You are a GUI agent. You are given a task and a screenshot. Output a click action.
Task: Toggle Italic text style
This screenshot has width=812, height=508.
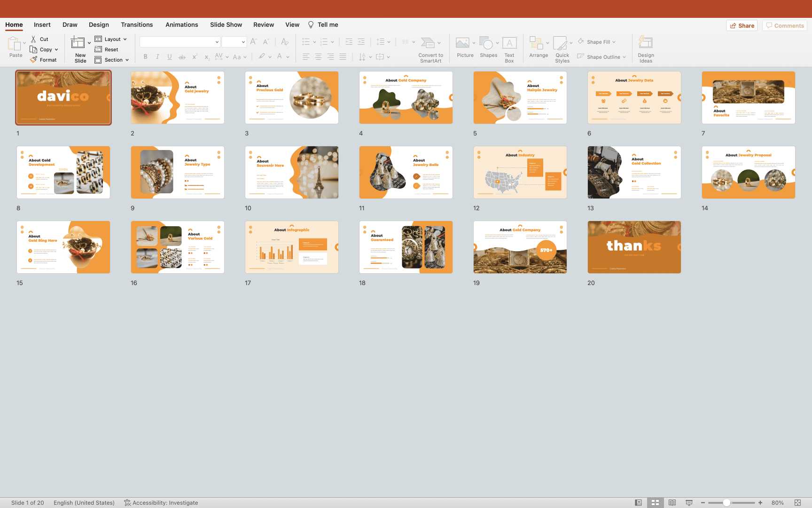click(157, 57)
